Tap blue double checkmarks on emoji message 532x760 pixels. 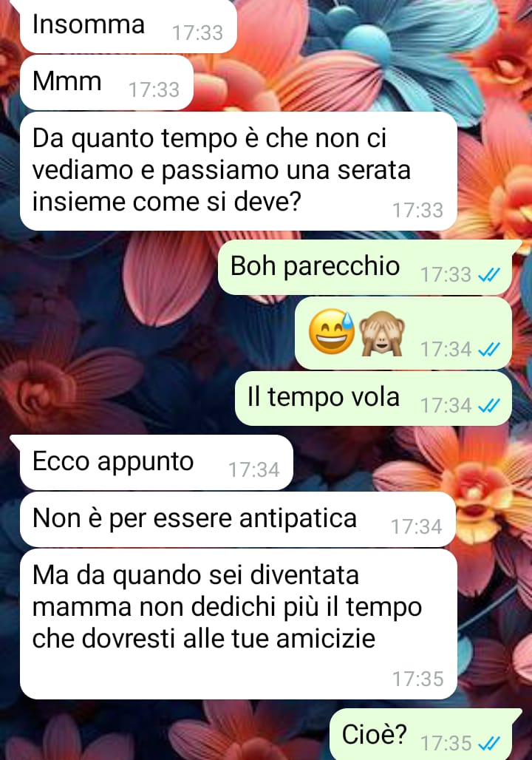pyautogui.click(x=488, y=349)
